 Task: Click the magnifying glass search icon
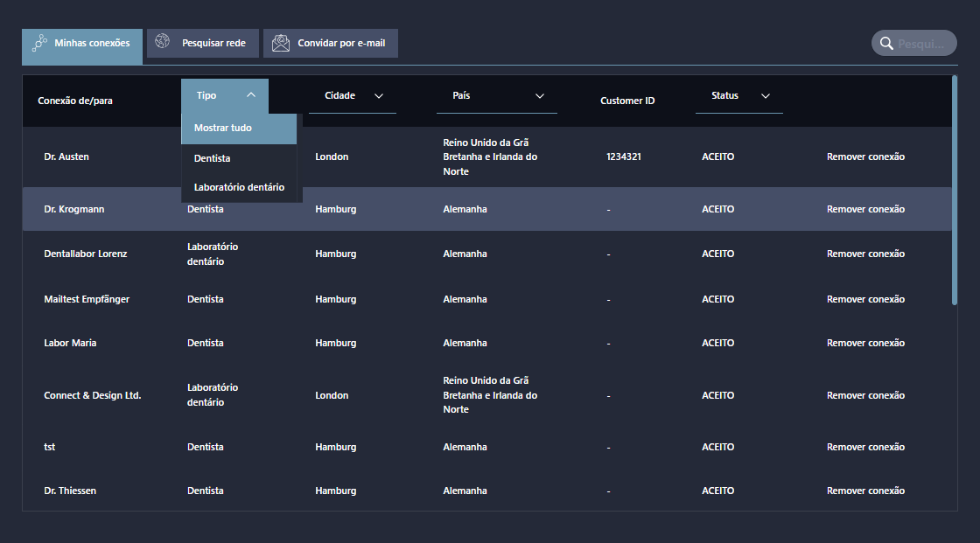pyautogui.click(x=886, y=44)
